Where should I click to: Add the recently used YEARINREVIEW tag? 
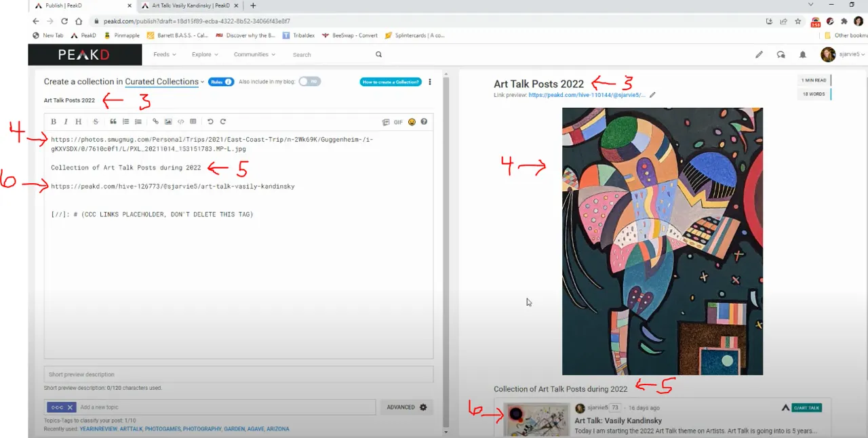[x=98, y=429]
